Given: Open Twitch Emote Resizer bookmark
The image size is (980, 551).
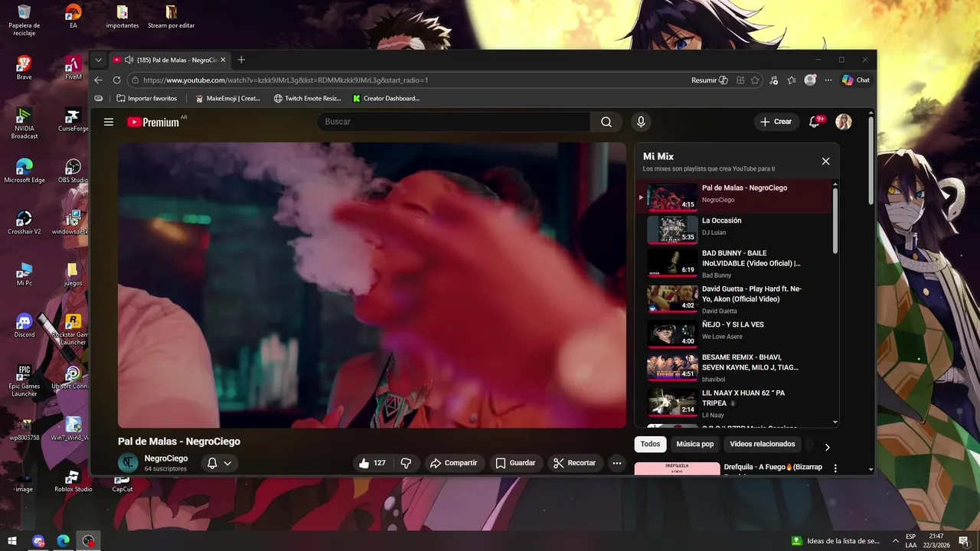Looking at the screenshot, I should tap(307, 99).
